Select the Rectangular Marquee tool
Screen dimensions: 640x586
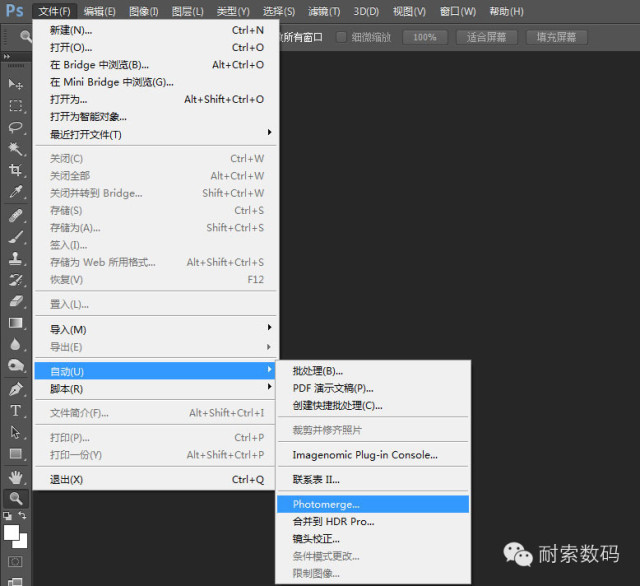16,106
